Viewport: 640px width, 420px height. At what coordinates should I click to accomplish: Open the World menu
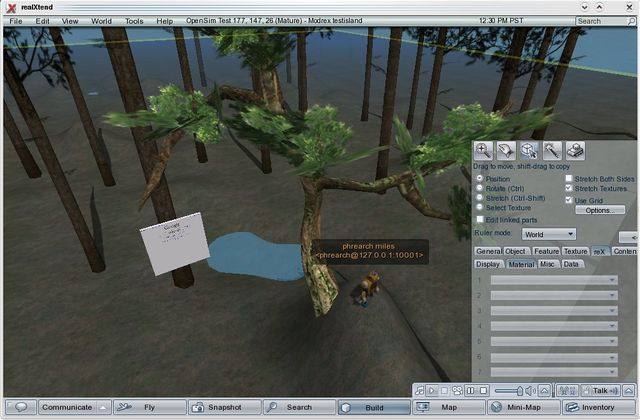coord(101,20)
